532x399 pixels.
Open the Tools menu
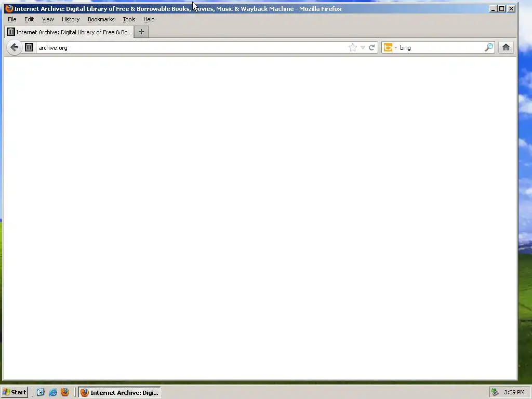pos(129,19)
